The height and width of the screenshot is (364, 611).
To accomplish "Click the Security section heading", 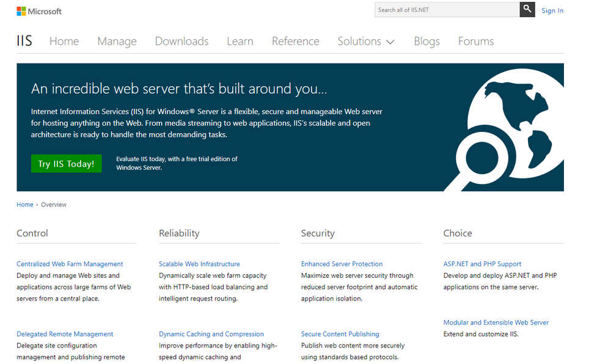I will (x=318, y=233).
